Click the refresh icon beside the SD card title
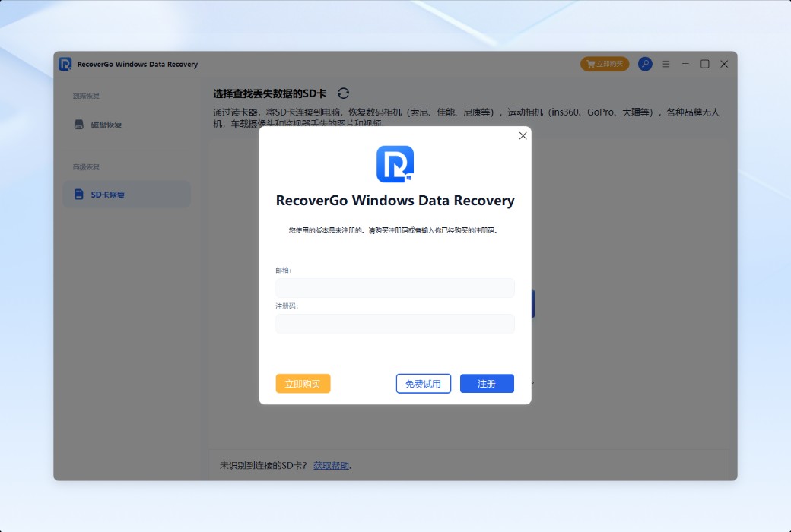 pos(343,93)
